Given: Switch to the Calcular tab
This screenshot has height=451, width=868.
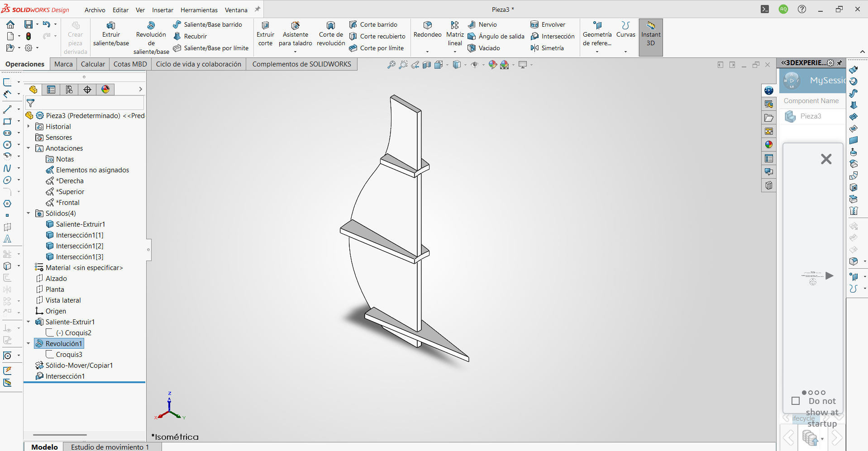Looking at the screenshot, I should click(93, 64).
